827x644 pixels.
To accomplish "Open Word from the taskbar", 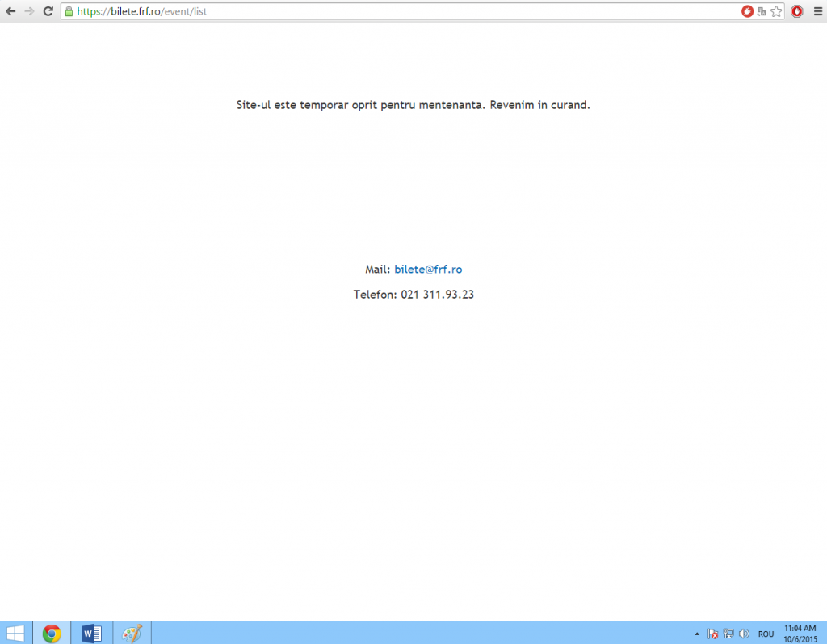I will tap(91, 633).
